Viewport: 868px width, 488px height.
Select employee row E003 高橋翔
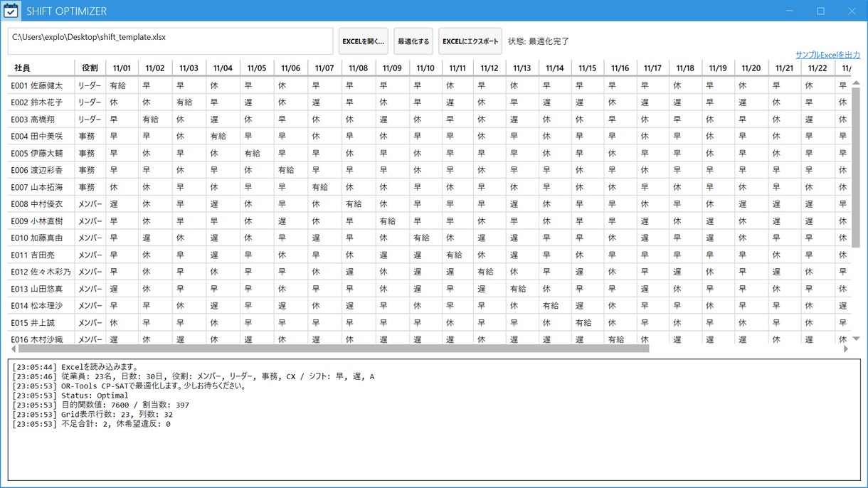(430, 120)
